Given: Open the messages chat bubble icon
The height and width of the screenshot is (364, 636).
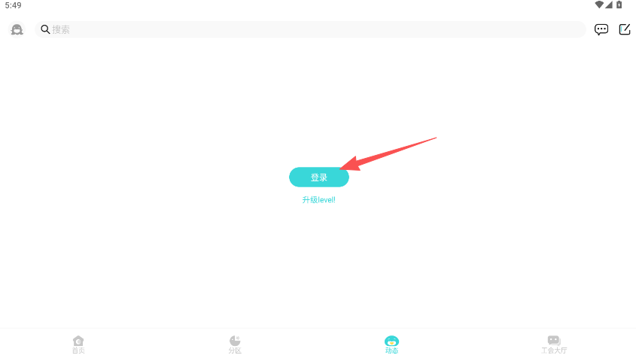Looking at the screenshot, I should [x=601, y=29].
